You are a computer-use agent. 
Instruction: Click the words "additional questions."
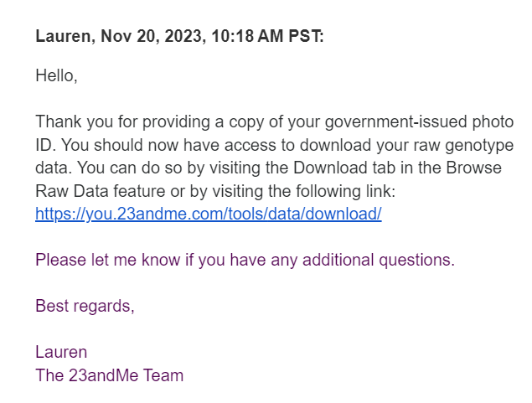tap(379, 260)
